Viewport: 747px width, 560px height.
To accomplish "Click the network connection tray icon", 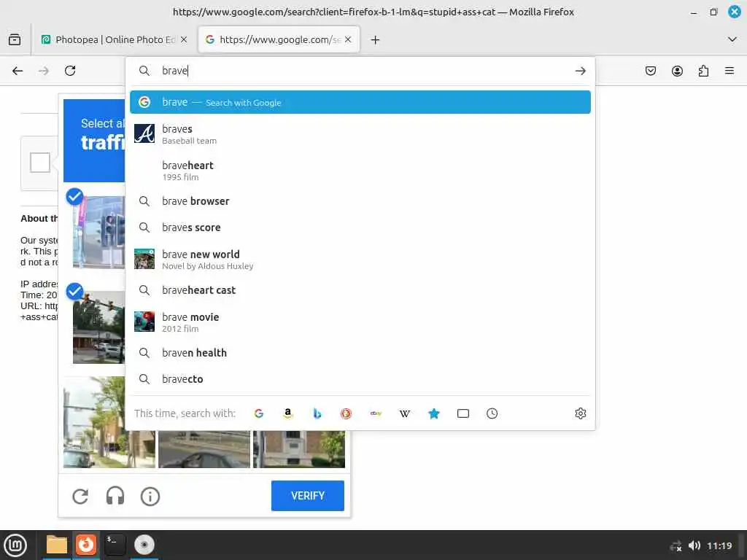I will [x=676, y=546].
